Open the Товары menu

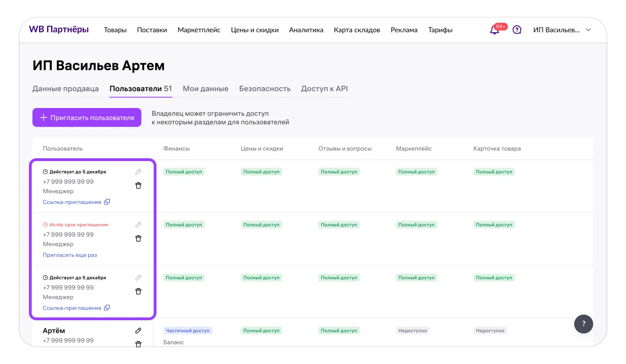[x=115, y=30]
